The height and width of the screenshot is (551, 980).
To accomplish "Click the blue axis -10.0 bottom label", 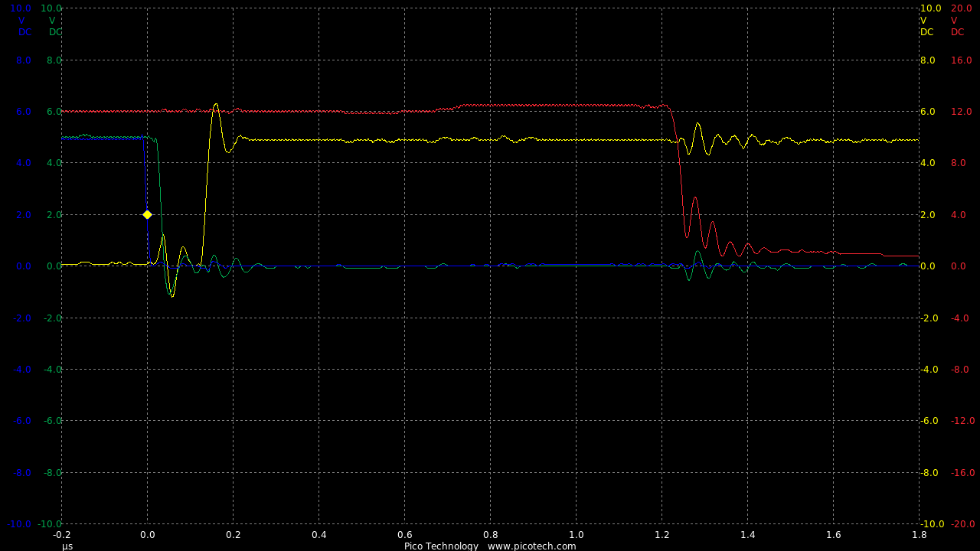I will [x=19, y=524].
